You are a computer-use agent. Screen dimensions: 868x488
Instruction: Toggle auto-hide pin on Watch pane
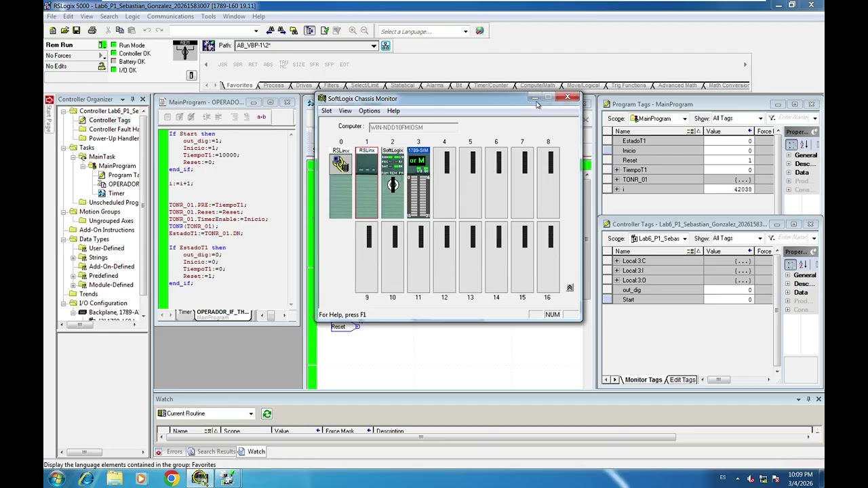click(808, 399)
